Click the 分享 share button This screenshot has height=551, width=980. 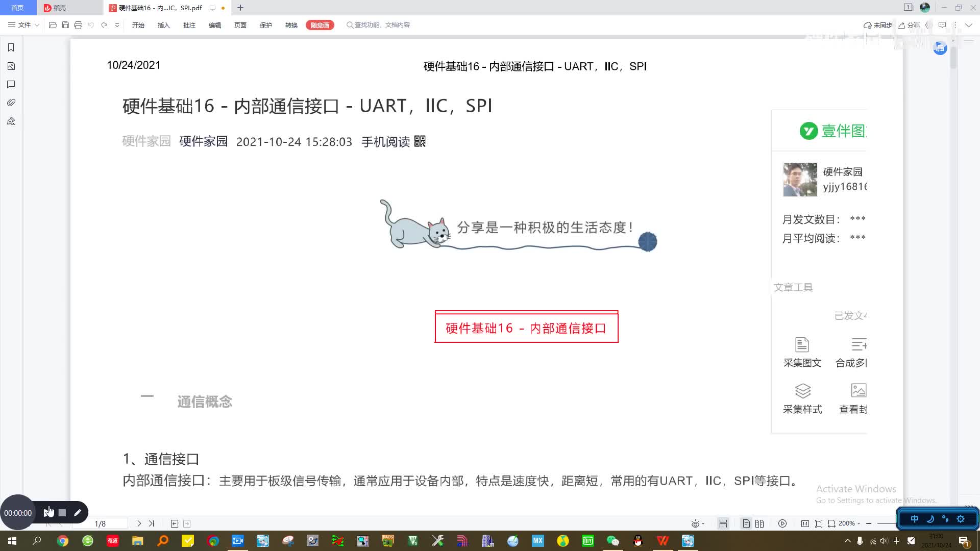tap(909, 25)
